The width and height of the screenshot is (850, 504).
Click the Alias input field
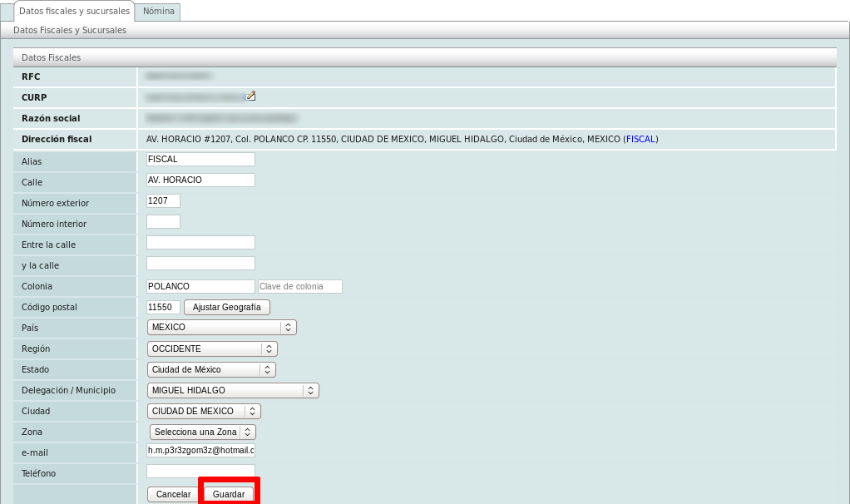pyautogui.click(x=200, y=159)
